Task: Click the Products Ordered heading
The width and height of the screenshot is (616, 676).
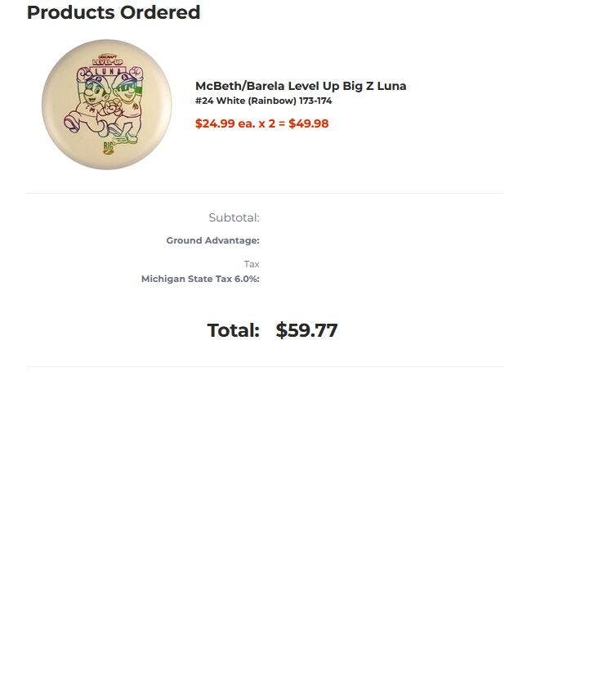Action: [x=114, y=12]
